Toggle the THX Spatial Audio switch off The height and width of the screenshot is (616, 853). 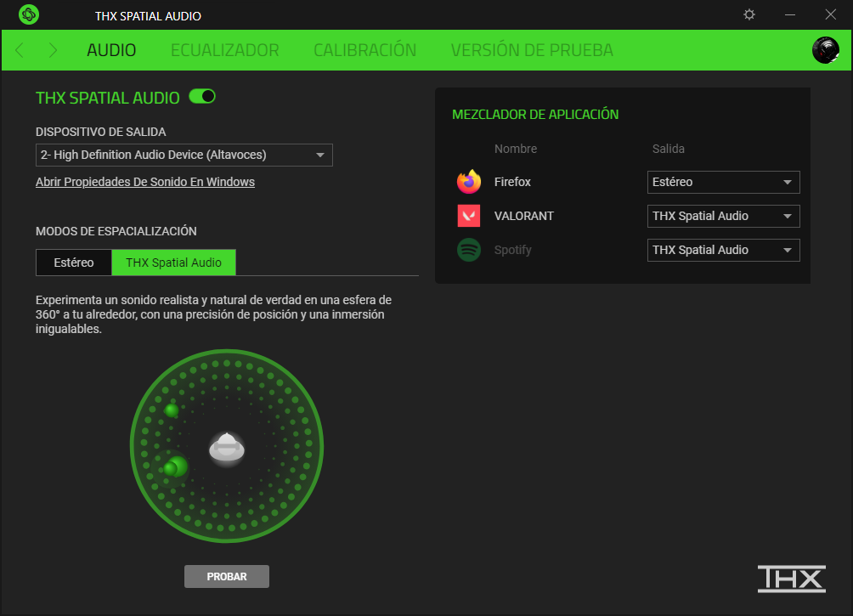pyautogui.click(x=202, y=96)
